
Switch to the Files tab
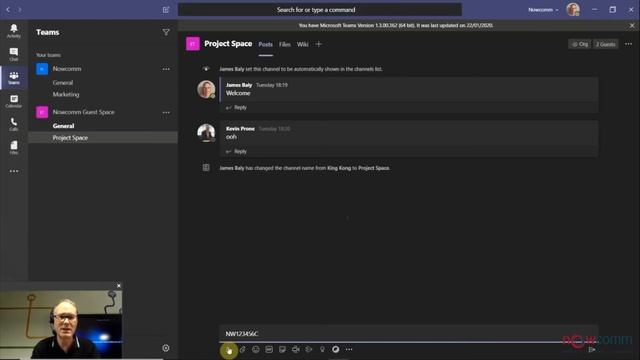point(285,44)
